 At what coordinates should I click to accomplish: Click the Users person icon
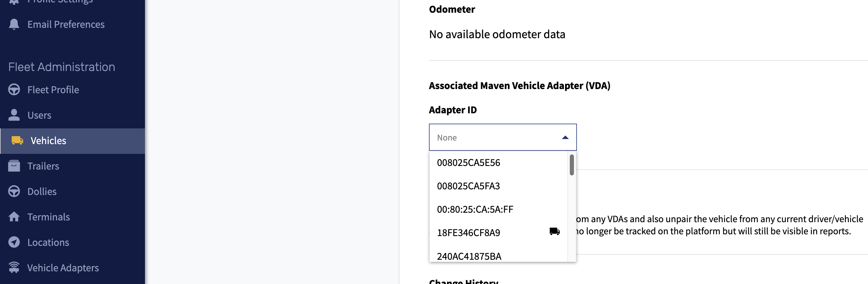tap(14, 115)
